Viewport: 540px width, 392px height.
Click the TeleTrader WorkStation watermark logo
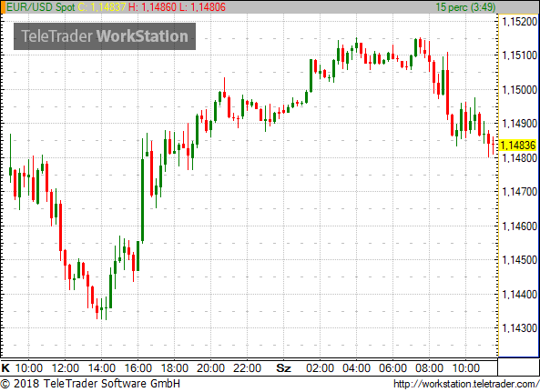click(105, 36)
